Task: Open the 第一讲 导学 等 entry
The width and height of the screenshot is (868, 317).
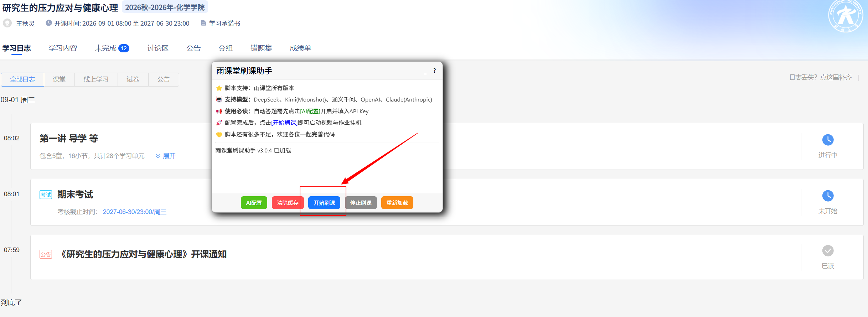Action: (69, 139)
